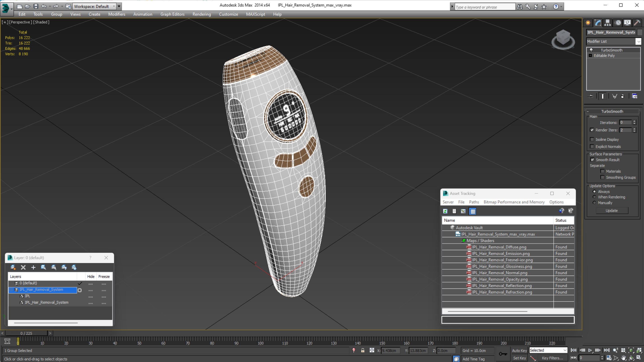Open the MAXScript menu
Viewport: 644px width, 362px height.
coord(255,14)
